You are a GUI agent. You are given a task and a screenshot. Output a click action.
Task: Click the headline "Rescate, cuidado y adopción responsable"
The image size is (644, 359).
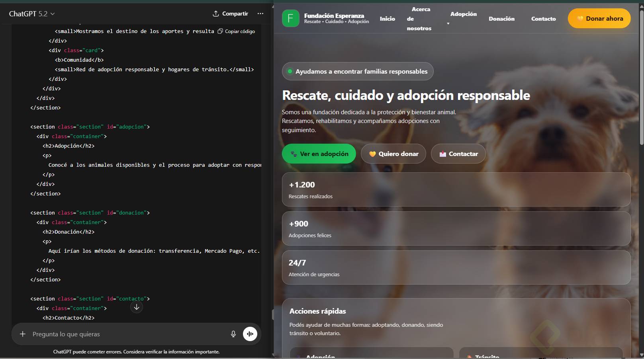(x=406, y=96)
